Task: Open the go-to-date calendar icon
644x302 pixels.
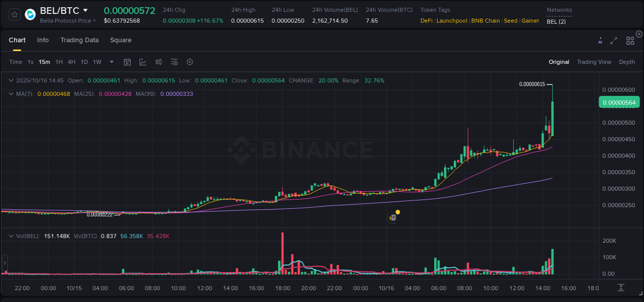Action: pyautogui.click(x=127, y=61)
